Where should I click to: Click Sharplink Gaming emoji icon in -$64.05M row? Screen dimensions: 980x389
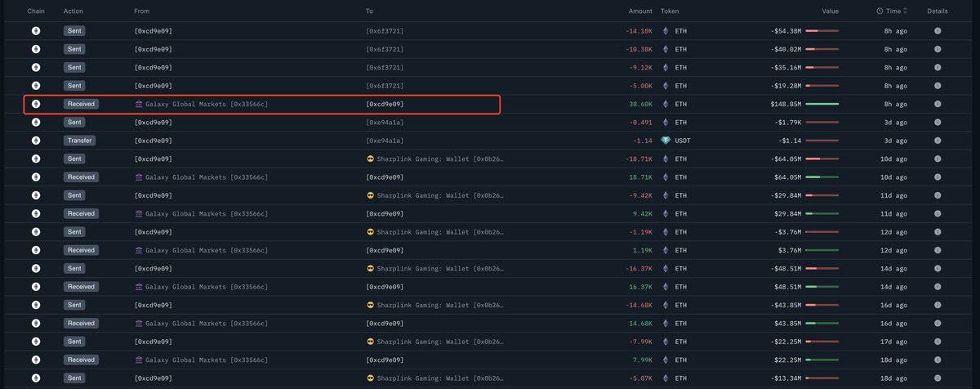[x=370, y=159]
